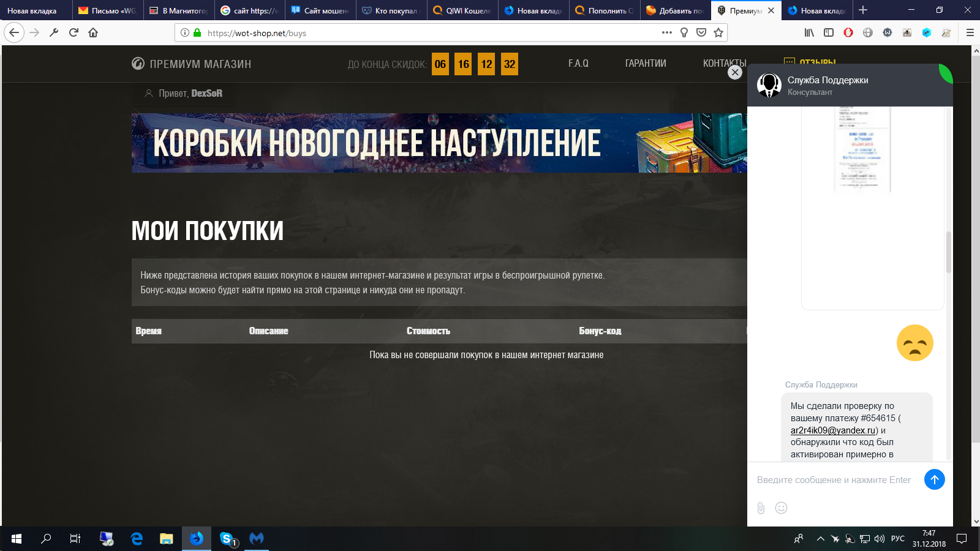
Task: Open the blue cube extension icon
Action: click(x=927, y=32)
